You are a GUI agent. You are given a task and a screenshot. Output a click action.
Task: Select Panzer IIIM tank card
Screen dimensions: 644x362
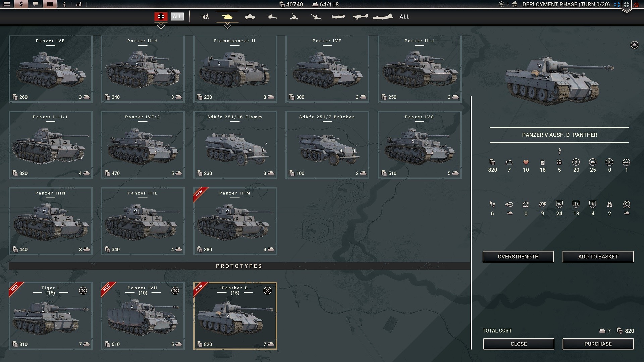(234, 221)
